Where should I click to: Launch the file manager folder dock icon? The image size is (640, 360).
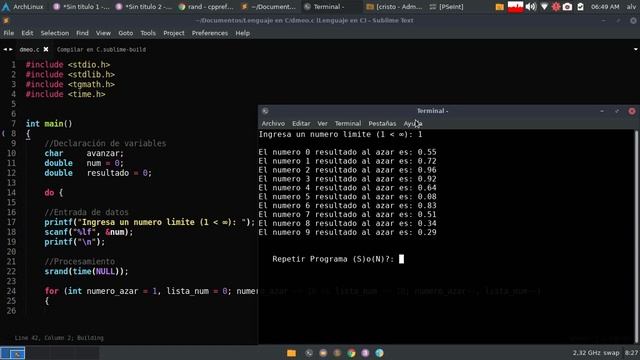click(291, 353)
